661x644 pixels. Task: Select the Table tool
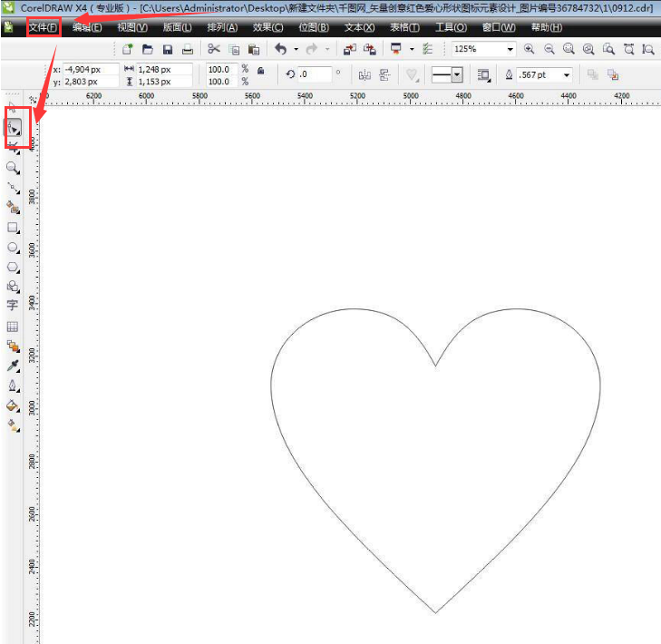click(x=13, y=327)
